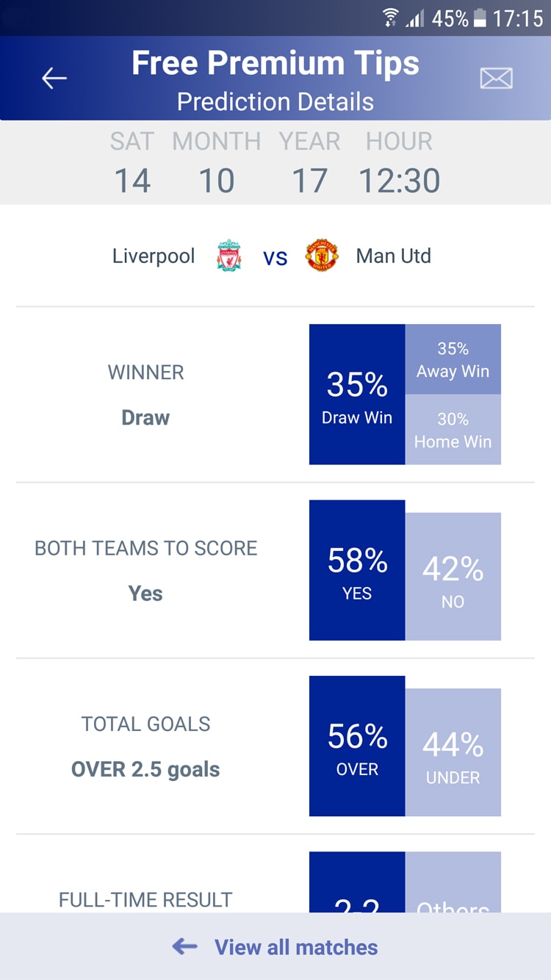
Task: Tap the WiFi status icon
Action: (x=391, y=18)
